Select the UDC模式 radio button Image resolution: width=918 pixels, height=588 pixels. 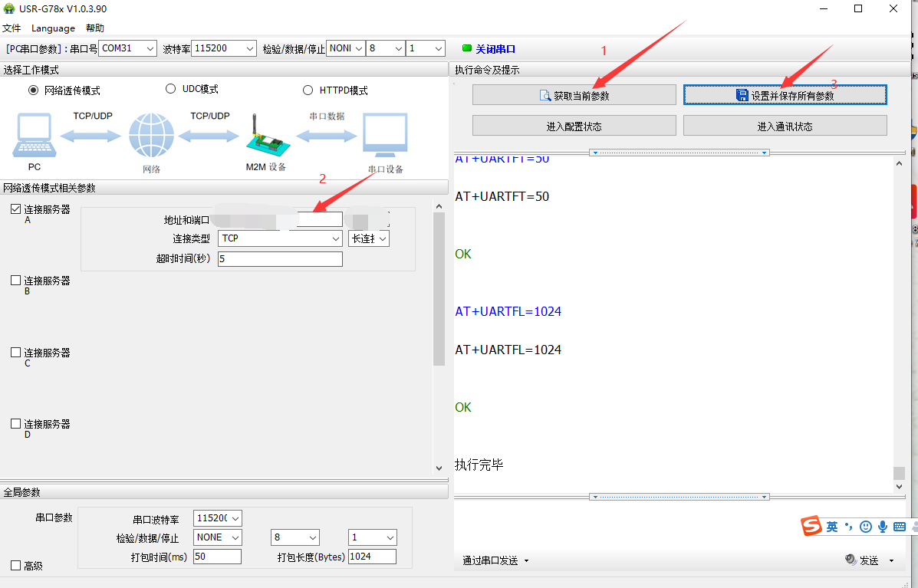pos(171,89)
